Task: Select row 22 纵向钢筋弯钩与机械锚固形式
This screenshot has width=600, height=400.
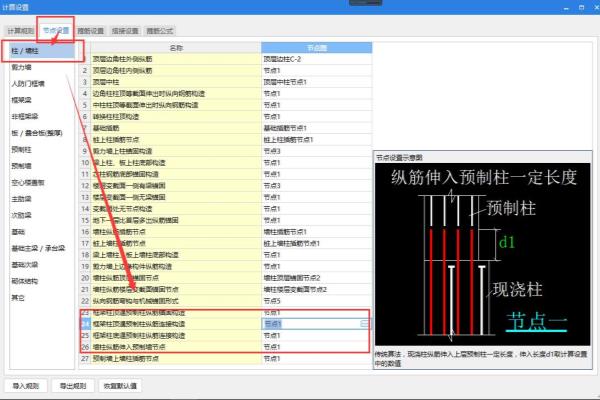Action: [176, 301]
